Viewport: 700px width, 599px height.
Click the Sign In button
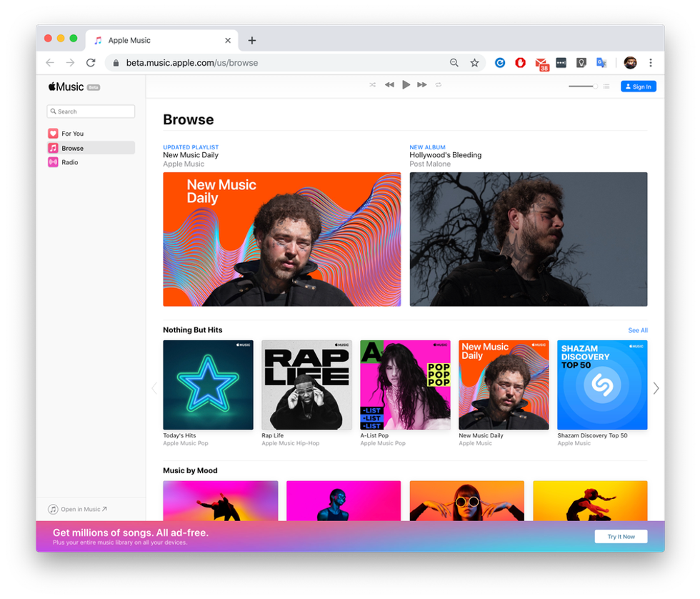click(x=638, y=86)
